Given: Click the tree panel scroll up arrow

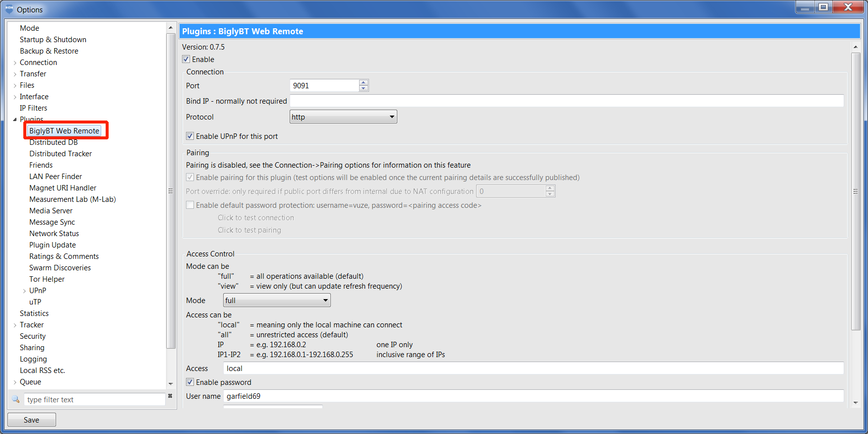Looking at the screenshot, I should tap(171, 28).
